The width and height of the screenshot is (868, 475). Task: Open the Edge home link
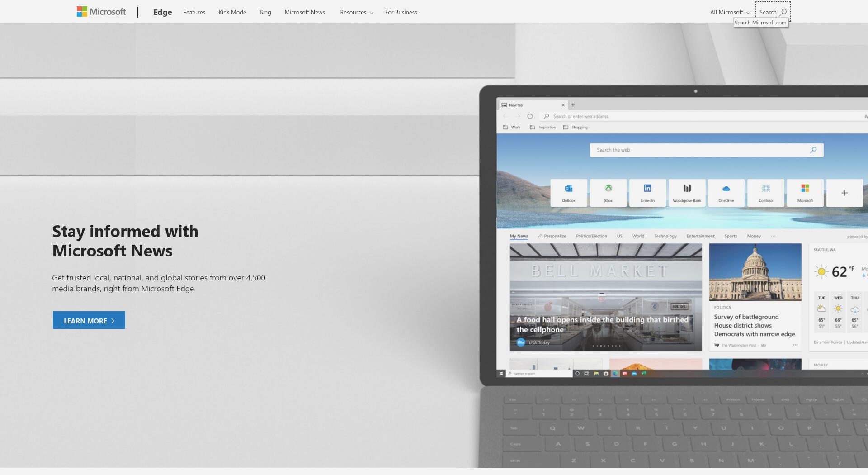(x=162, y=12)
